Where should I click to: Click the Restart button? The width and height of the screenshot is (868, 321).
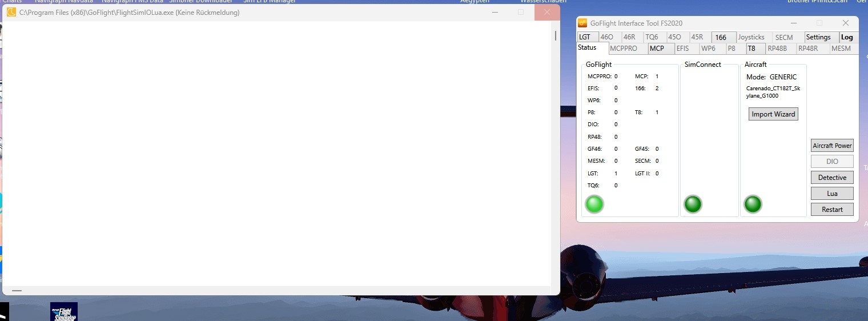pyautogui.click(x=832, y=210)
